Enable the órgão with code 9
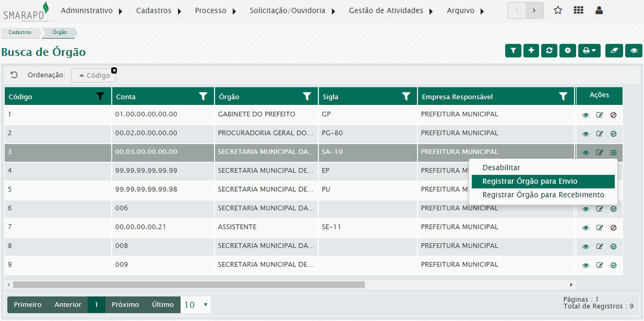644x321 pixels. coord(613,265)
